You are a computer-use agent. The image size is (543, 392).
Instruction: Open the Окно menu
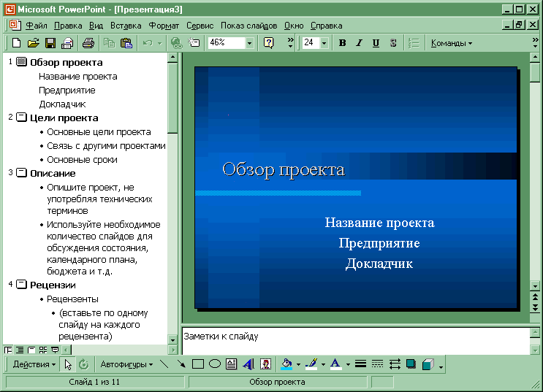click(294, 26)
